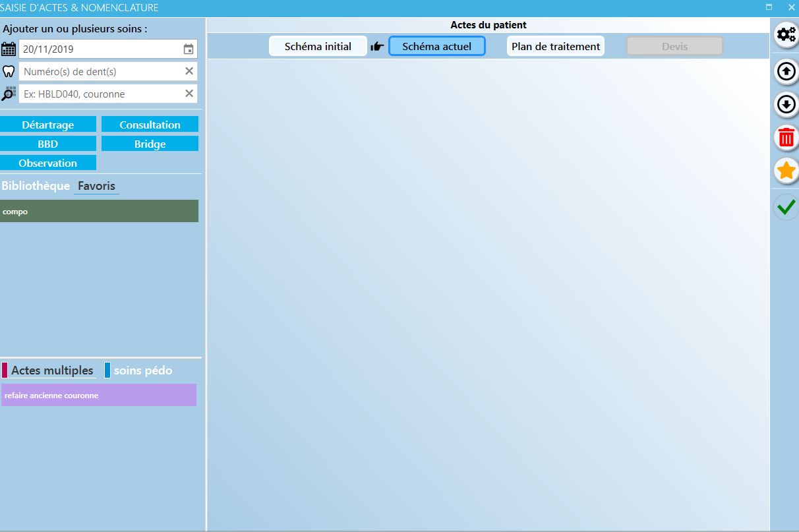Click the magnifier search icon
The image size is (799, 532).
coord(9,94)
